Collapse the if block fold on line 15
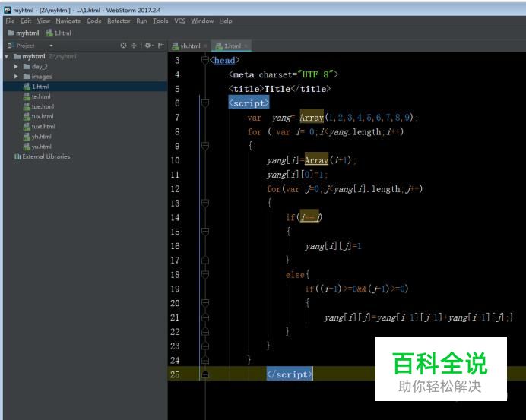526x420 pixels. click(x=205, y=232)
